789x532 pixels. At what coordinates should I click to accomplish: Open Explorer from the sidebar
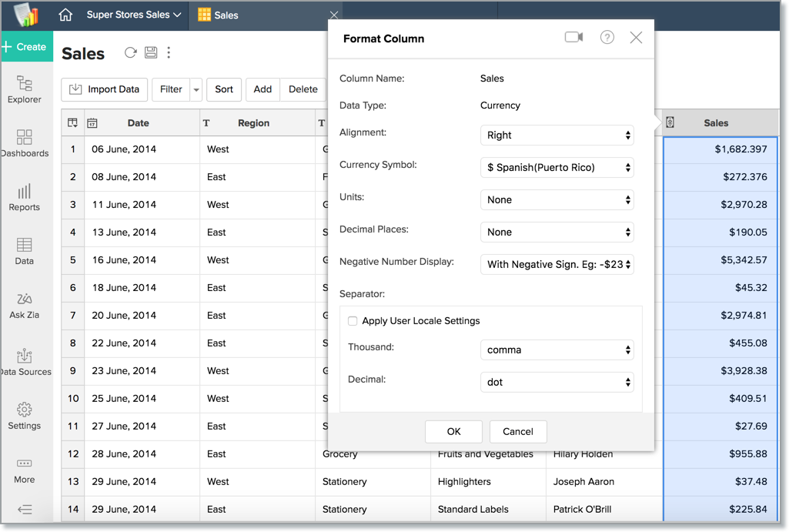pos(25,89)
